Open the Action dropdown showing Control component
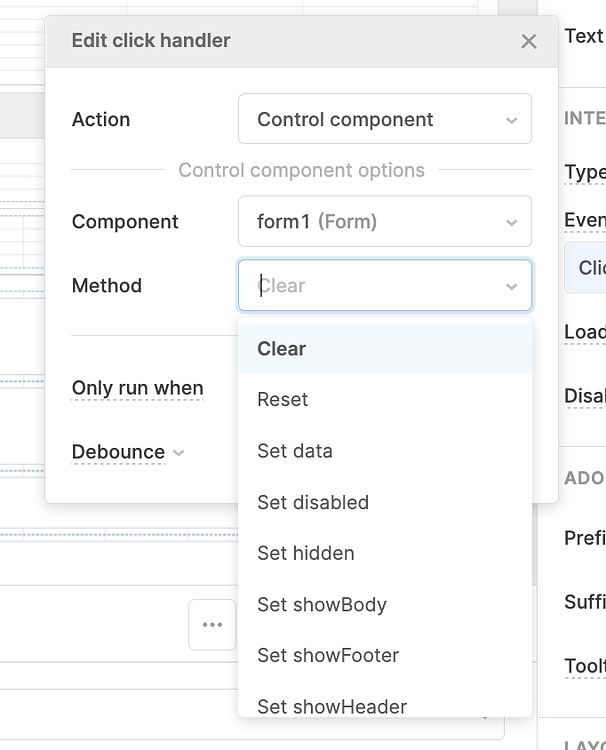Image resolution: width=606 pixels, height=750 pixels. tap(384, 120)
